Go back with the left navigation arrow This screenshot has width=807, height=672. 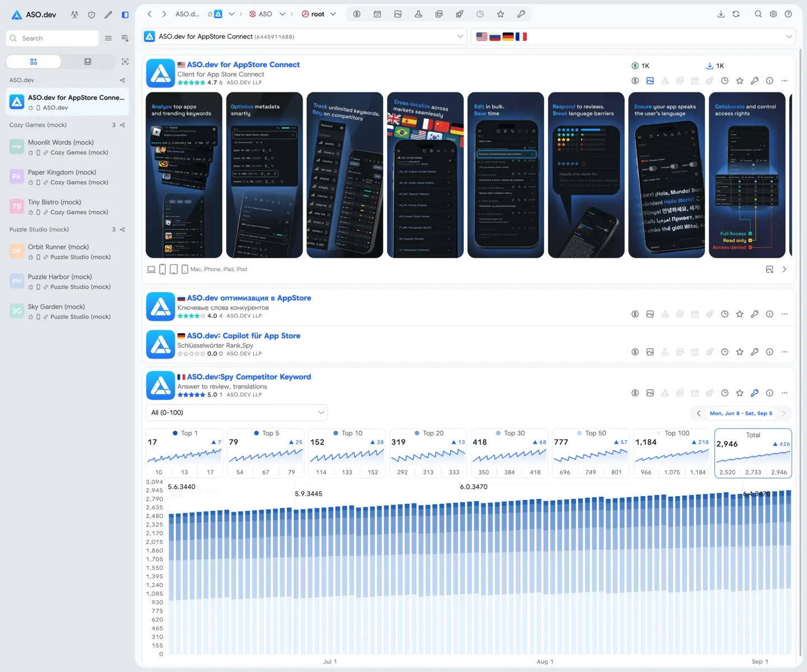click(x=149, y=14)
